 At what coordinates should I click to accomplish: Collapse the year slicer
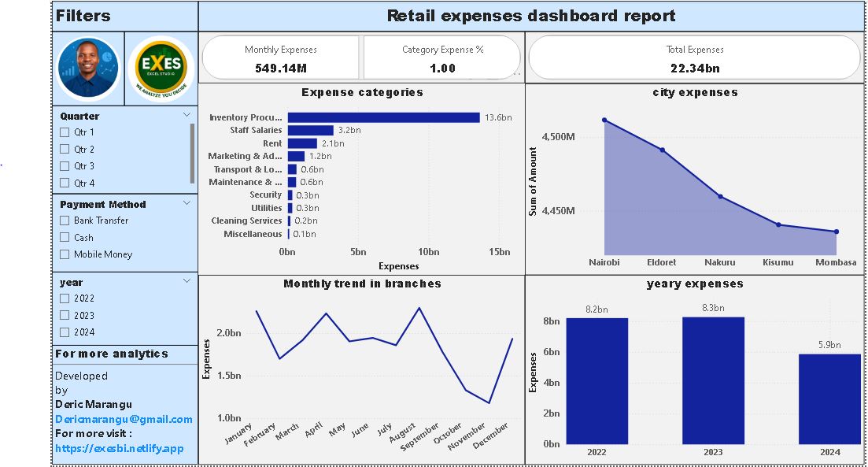pyautogui.click(x=187, y=281)
